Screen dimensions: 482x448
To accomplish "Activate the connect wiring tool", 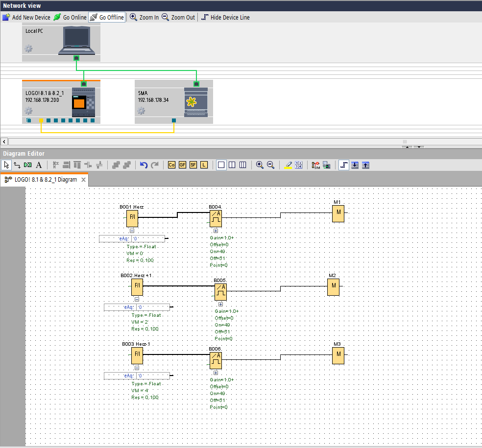I will [17, 165].
